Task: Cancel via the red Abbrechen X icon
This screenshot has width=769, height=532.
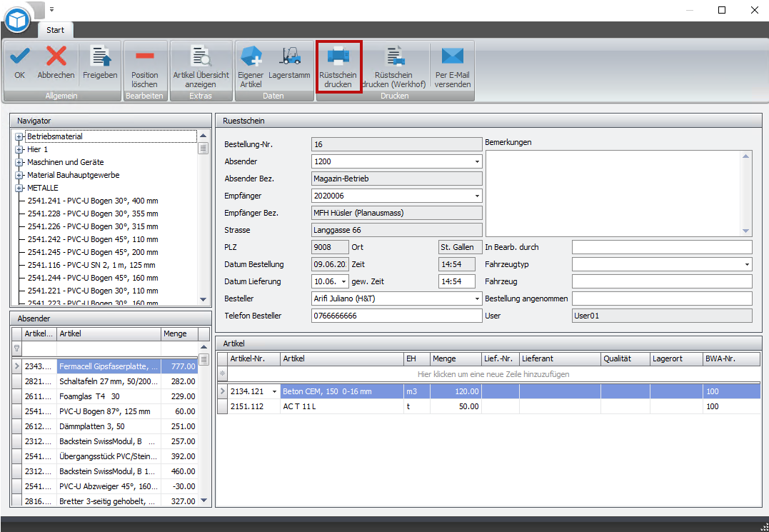Action: (x=56, y=62)
